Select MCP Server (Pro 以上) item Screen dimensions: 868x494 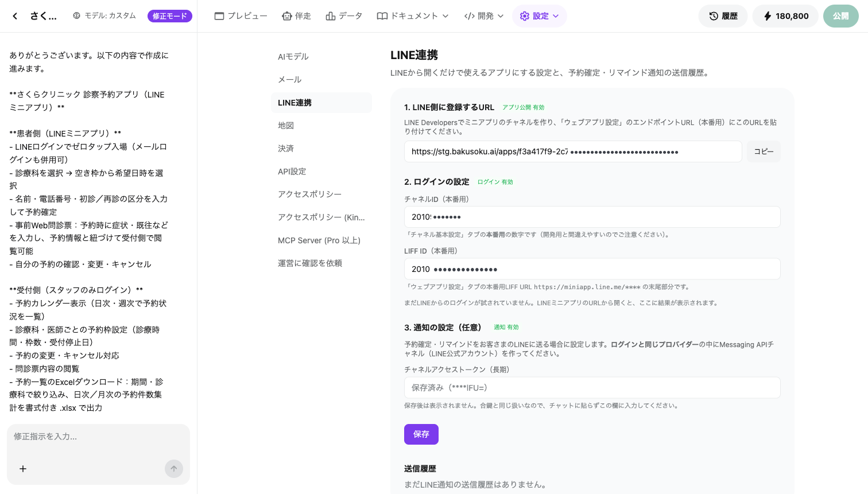pyautogui.click(x=321, y=240)
